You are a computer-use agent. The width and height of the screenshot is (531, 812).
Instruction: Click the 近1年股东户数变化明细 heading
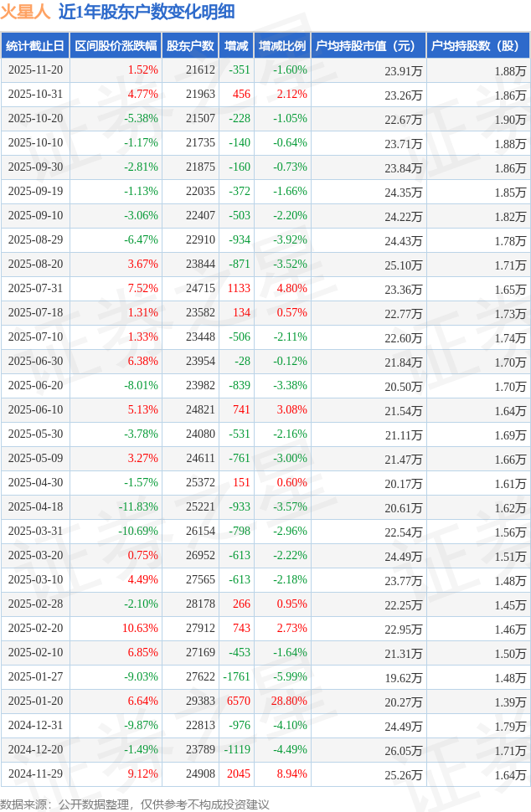[x=147, y=12]
